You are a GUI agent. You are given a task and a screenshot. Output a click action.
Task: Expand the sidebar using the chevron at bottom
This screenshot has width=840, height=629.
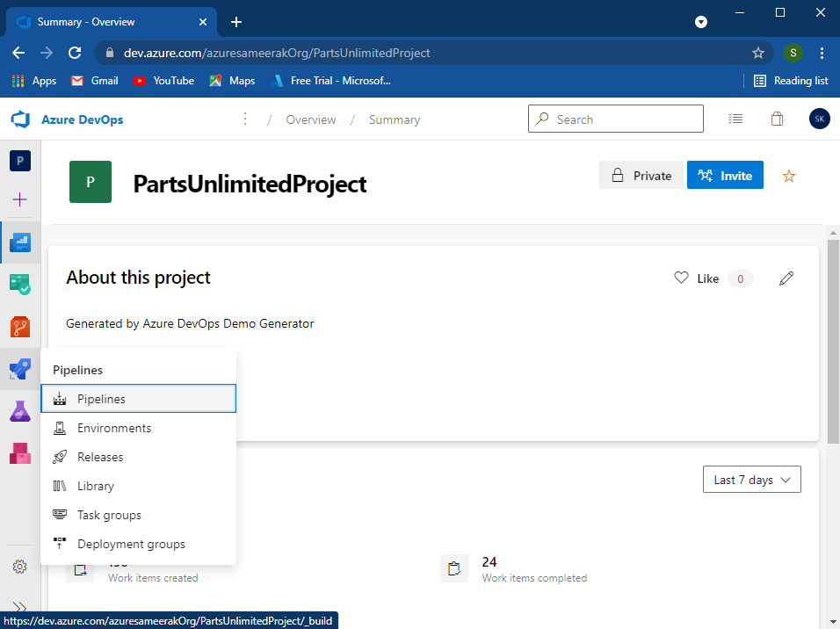(19, 606)
